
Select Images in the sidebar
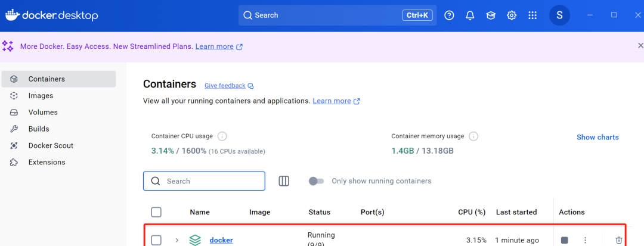coord(58,95)
